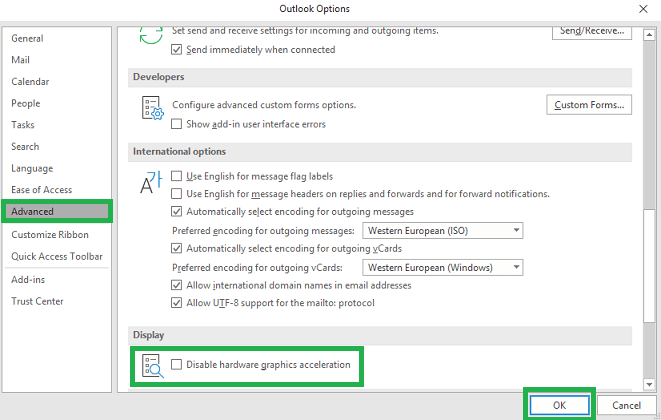The height and width of the screenshot is (420, 661).
Task: Select the Mail category
Action: tap(57, 60)
